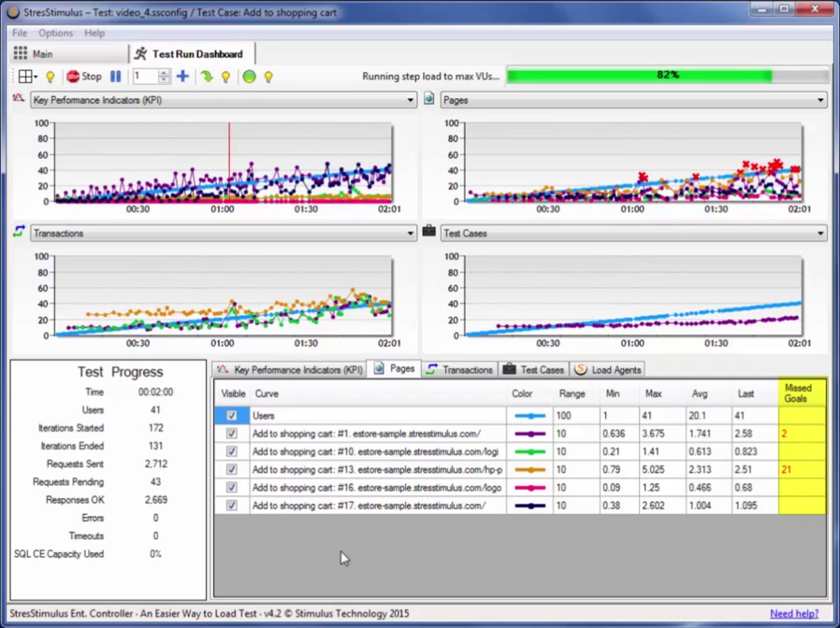This screenshot has width=840, height=628.
Task: Uncheck visibility of the Users curve
Action: 232,415
